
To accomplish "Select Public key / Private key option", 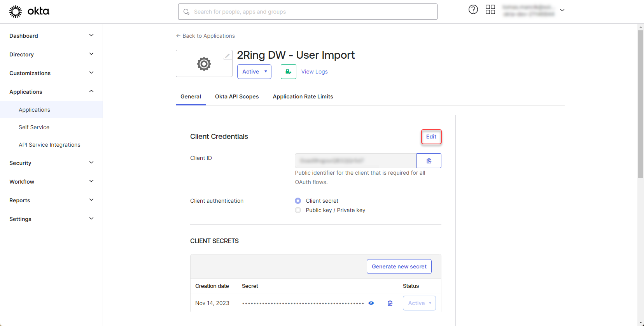I will 298,210.
